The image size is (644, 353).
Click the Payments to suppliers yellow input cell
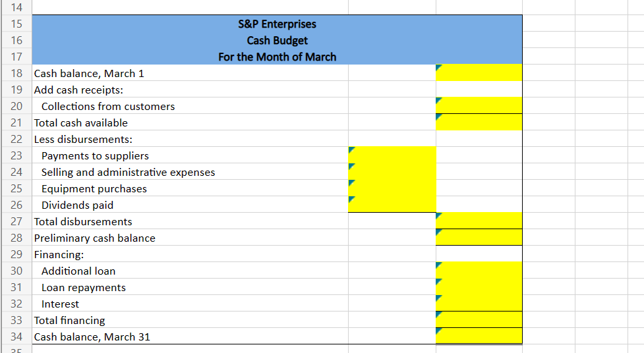392,155
